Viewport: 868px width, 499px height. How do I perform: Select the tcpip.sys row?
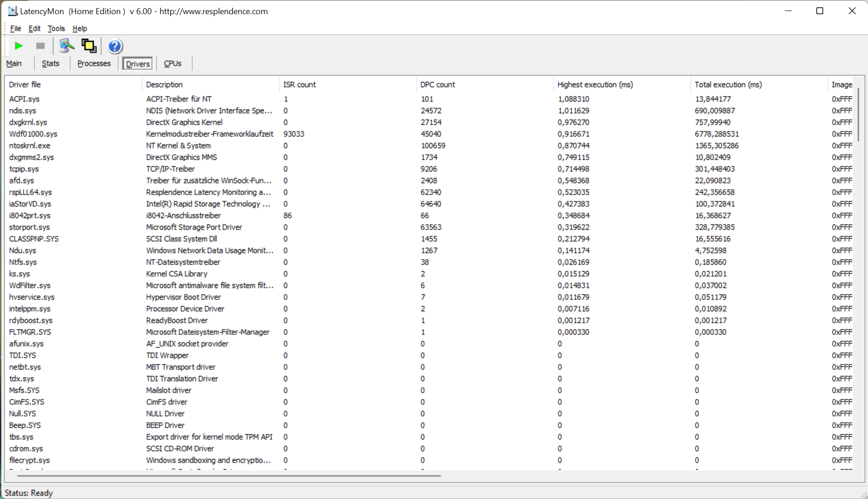(x=430, y=169)
